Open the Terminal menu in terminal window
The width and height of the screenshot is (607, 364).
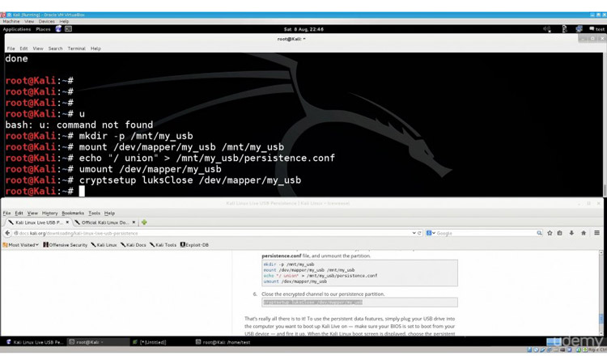tap(76, 49)
